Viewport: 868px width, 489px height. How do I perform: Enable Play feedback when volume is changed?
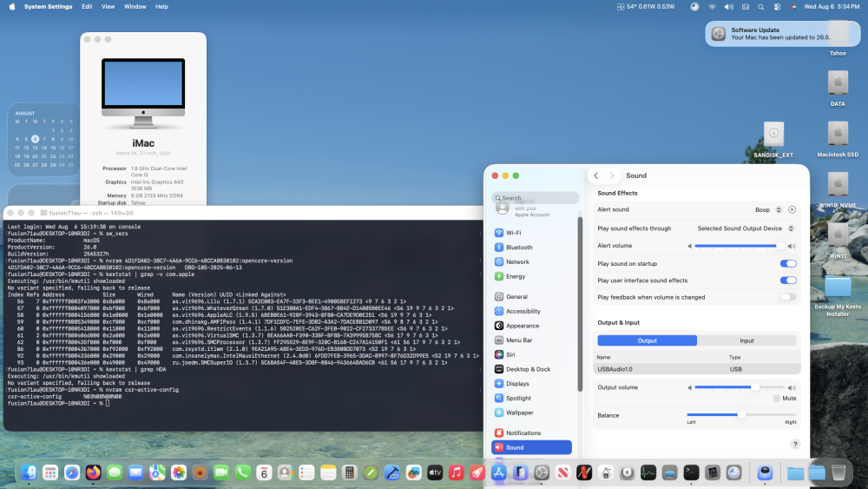(x=788, y=297)
